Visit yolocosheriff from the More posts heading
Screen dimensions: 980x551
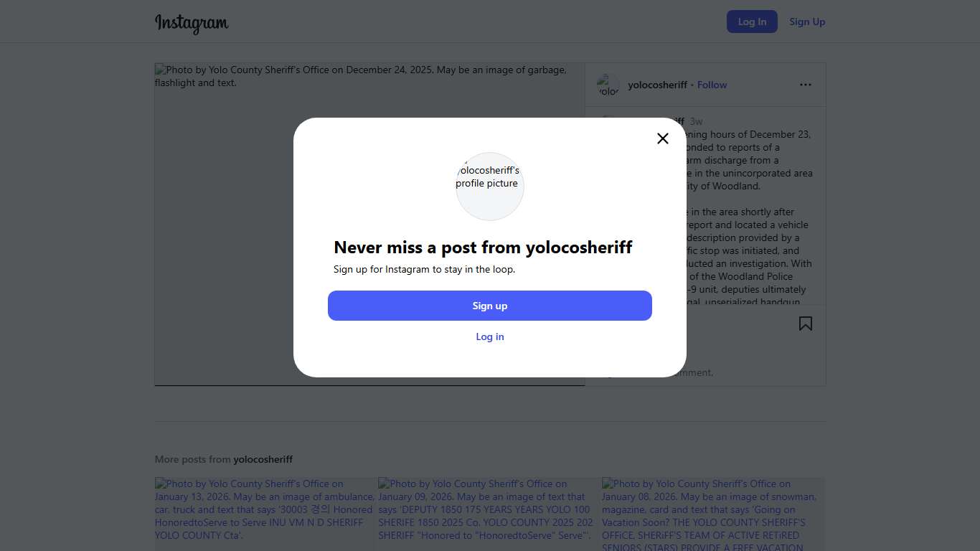[263, 459]
